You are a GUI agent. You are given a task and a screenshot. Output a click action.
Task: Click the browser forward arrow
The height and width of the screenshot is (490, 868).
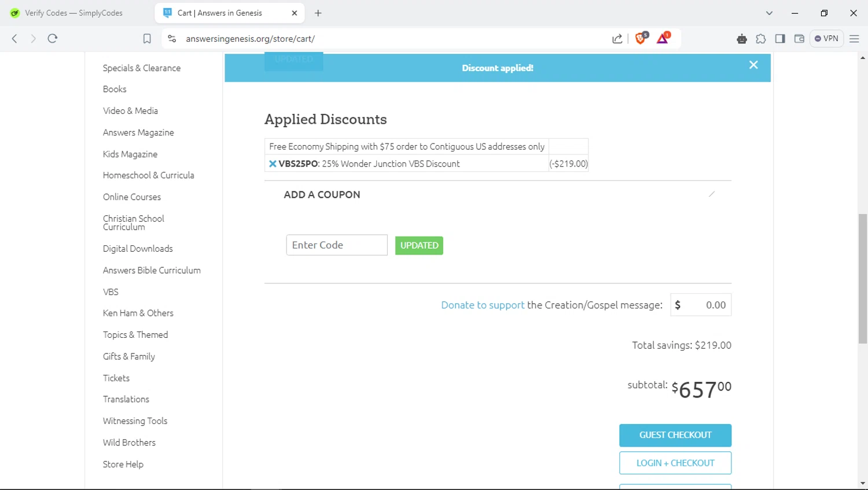point(33,39)
